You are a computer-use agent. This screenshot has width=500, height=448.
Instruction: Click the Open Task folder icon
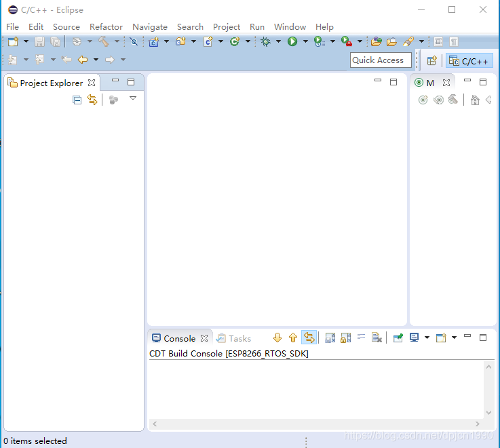(391, 42)
